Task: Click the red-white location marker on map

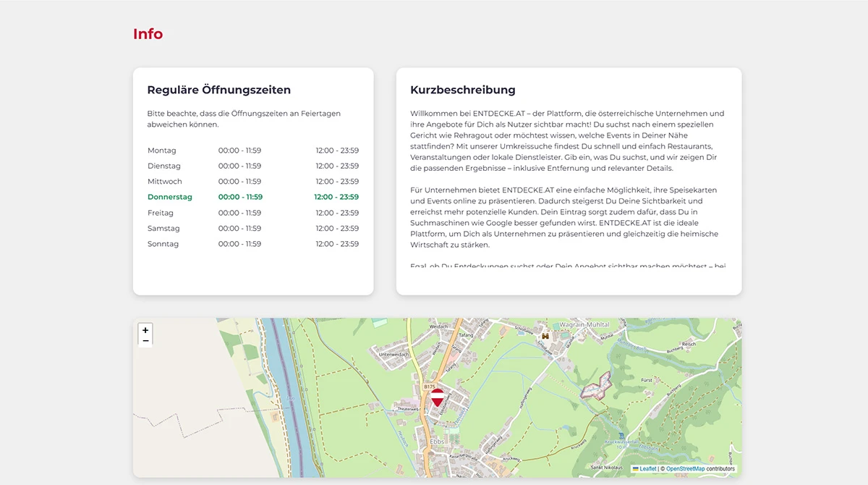Action: (438, 397)
